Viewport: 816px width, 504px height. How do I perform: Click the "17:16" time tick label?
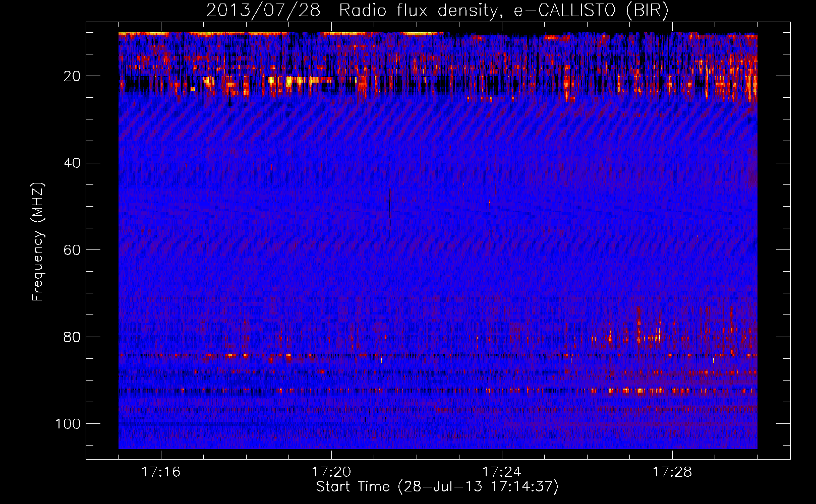coord(161,472)
